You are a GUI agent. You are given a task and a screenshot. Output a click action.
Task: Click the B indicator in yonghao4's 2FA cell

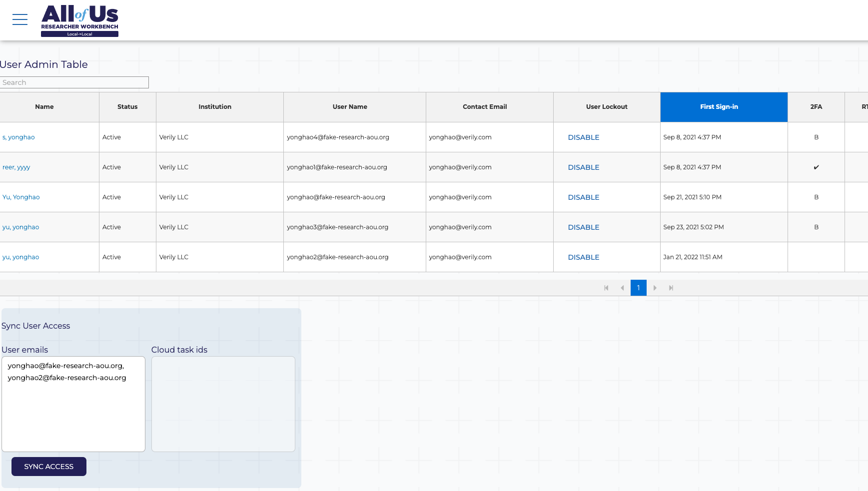[x=816, y=137]
